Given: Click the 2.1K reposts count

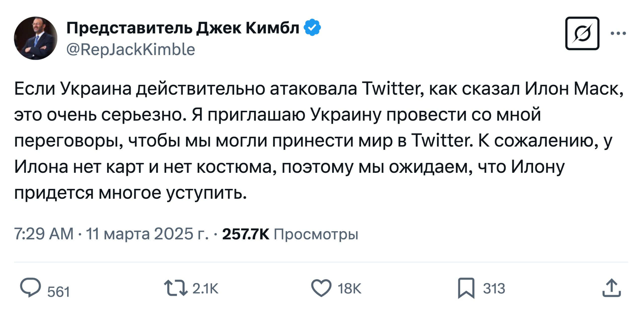Looking at the screenshot, I should point(205,288).
